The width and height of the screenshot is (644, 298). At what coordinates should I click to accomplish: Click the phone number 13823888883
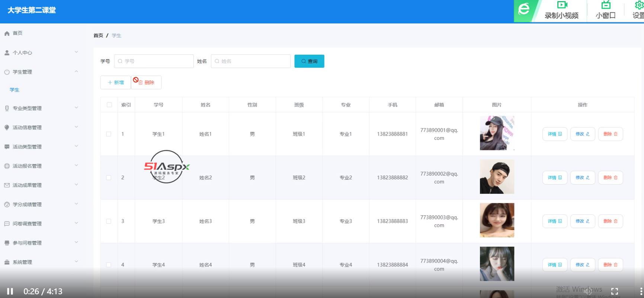[x=393, y=221]
